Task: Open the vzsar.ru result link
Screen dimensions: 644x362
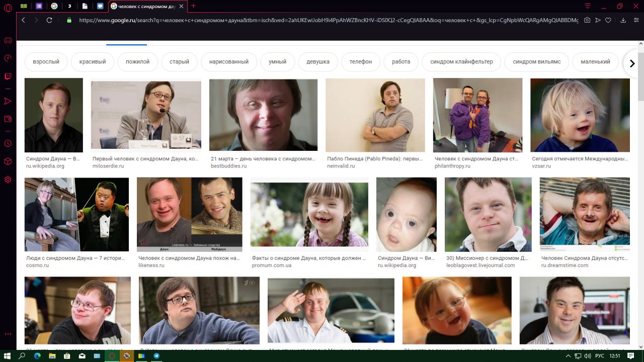Action: [x=580, y=162]
